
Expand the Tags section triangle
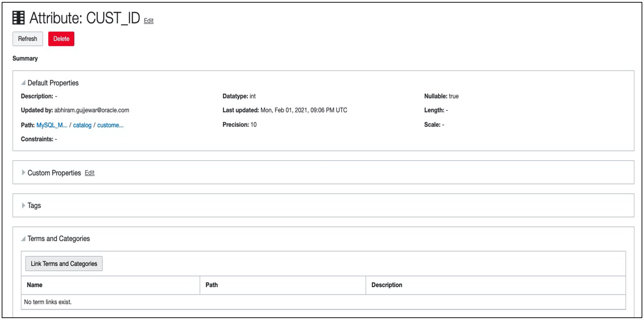[23, 205]
